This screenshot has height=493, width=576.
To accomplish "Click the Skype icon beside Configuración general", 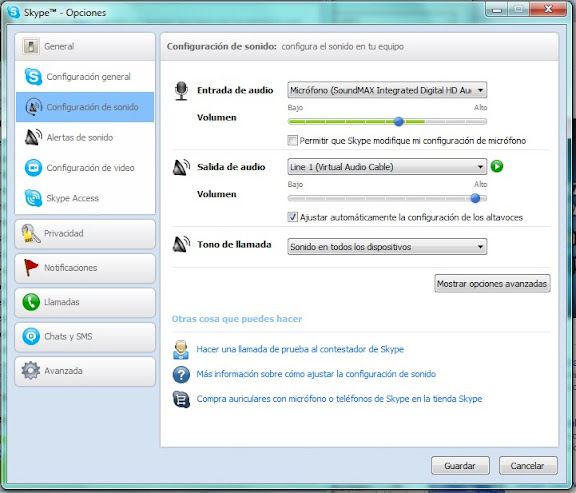I will [x=33, y=76].
